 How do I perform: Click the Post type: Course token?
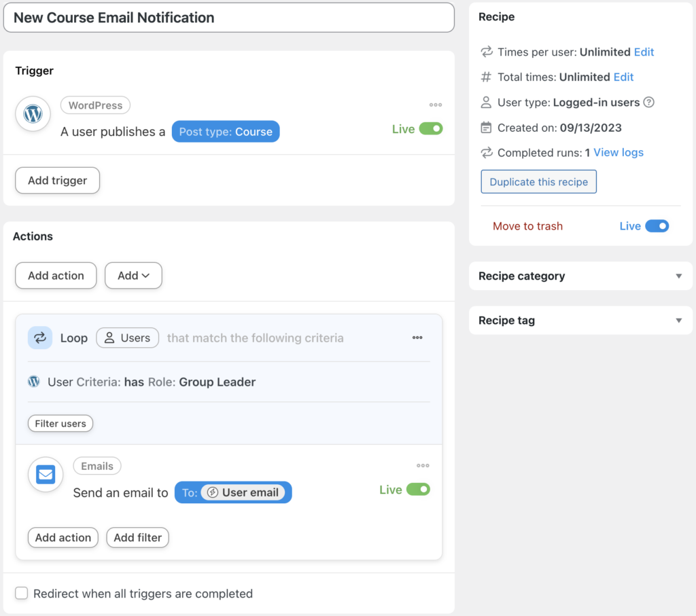(226, 132)
